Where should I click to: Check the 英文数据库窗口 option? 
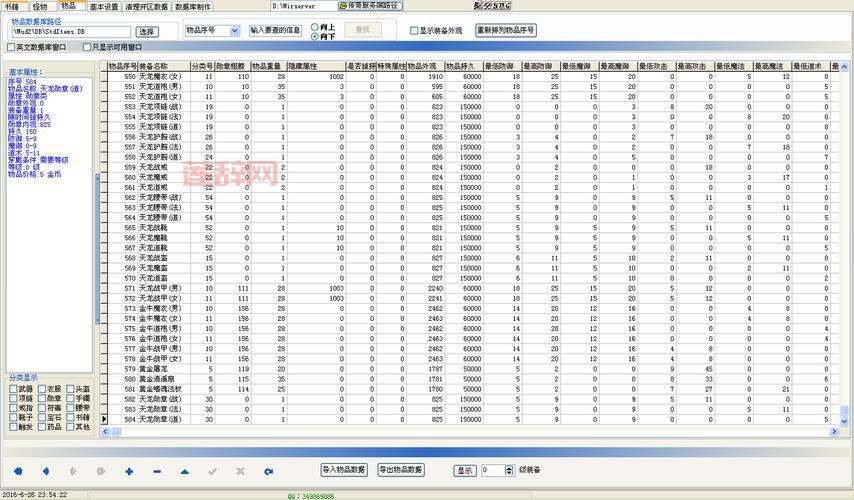tap(12, 46)
